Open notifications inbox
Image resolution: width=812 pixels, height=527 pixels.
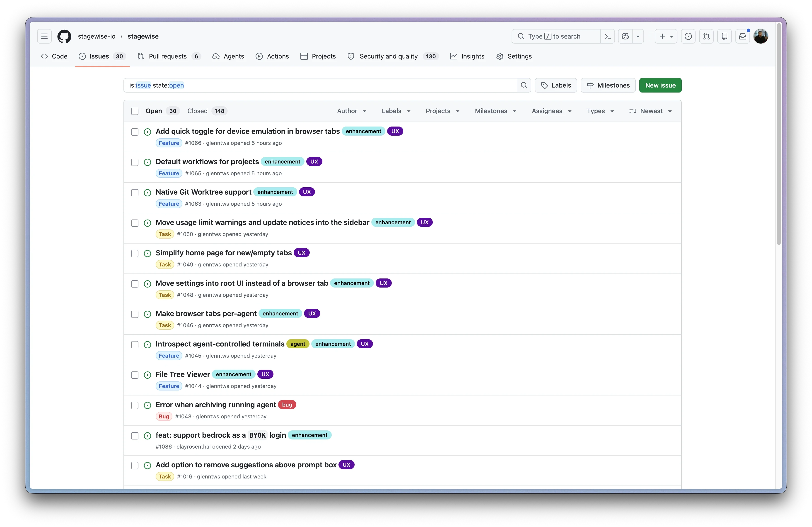click(742, 36)
